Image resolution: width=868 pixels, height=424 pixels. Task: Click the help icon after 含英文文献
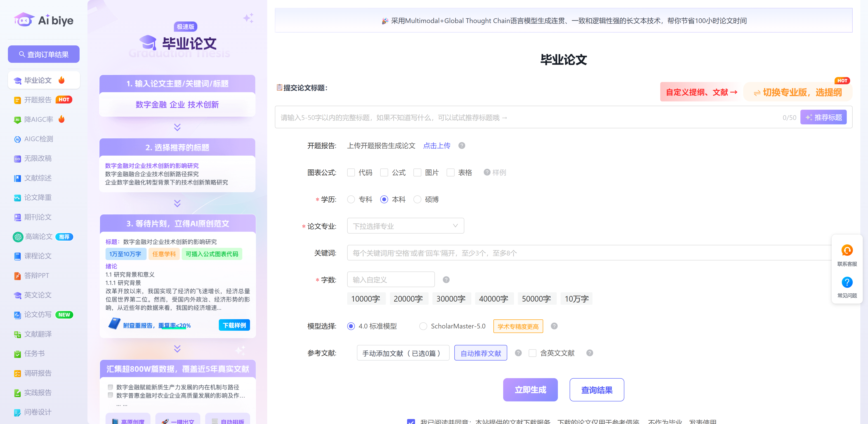589,353
